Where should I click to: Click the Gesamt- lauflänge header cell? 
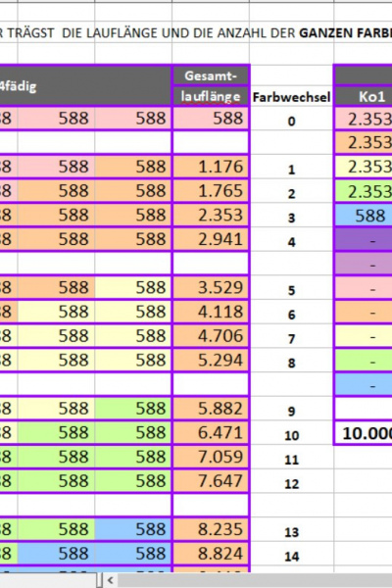pos(211,86)
